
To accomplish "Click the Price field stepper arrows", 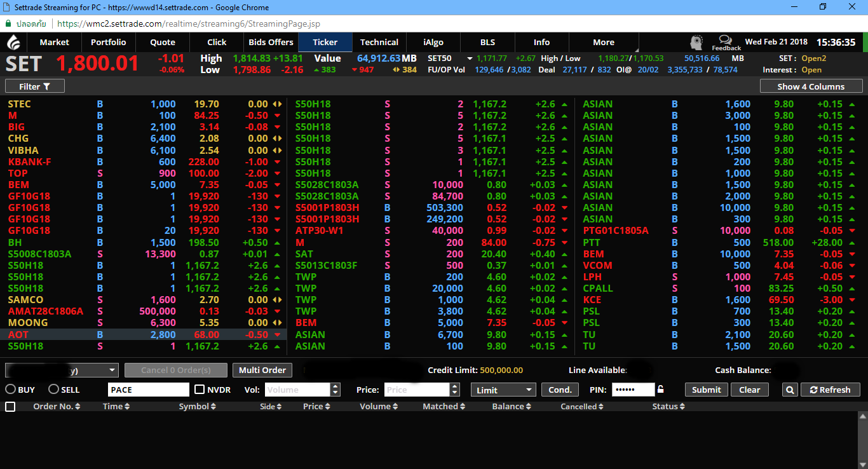I will (x=454, y=390).
